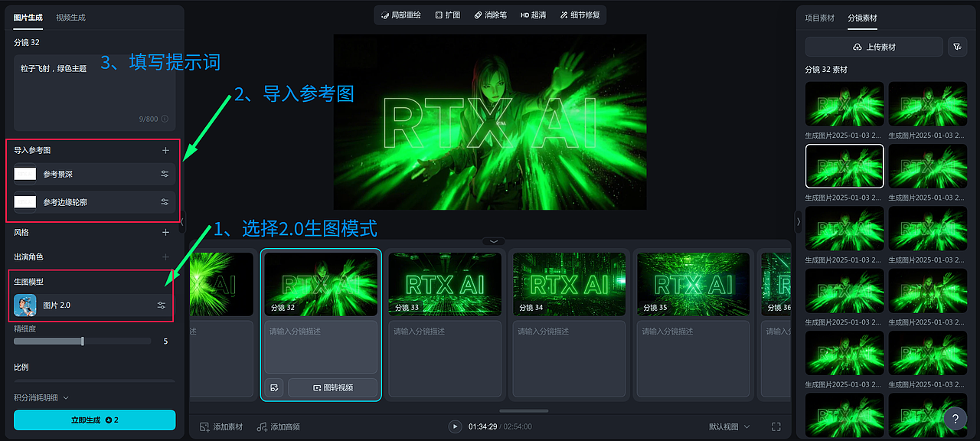Click the 分镜 32 素材 heading
The width and height of the screenshot is (980, 441).
(x=826, y=70)
